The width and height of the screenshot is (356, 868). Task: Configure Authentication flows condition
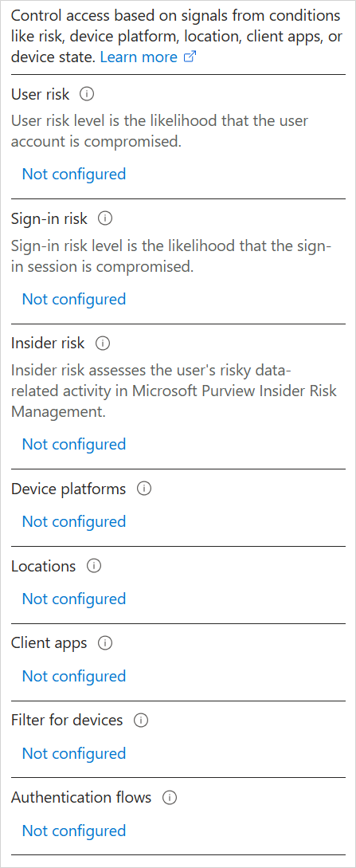(74, 831)
